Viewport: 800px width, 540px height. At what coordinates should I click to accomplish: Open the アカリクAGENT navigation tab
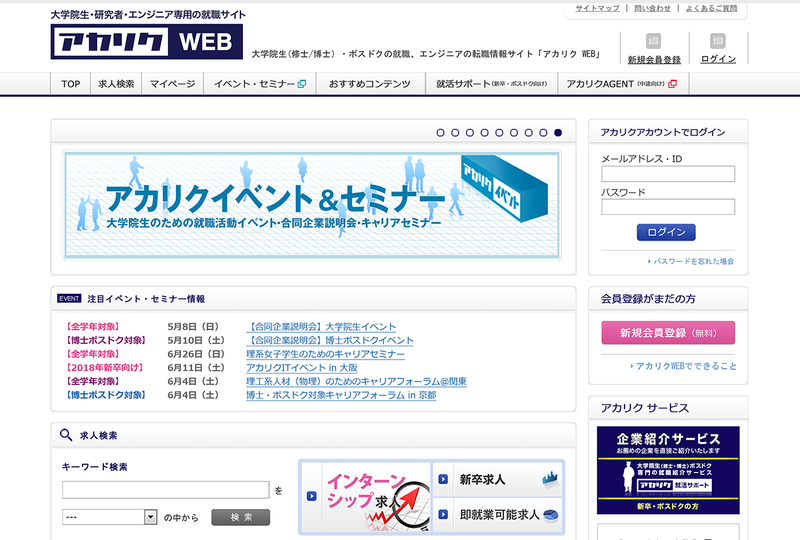pos(623,84)
